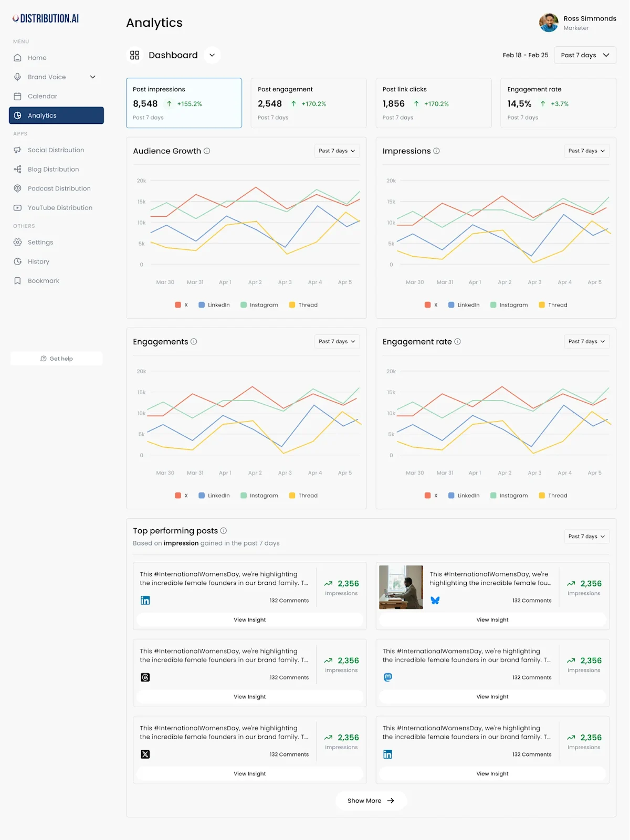Toggle X series in Engagements legend

(181, 496)
